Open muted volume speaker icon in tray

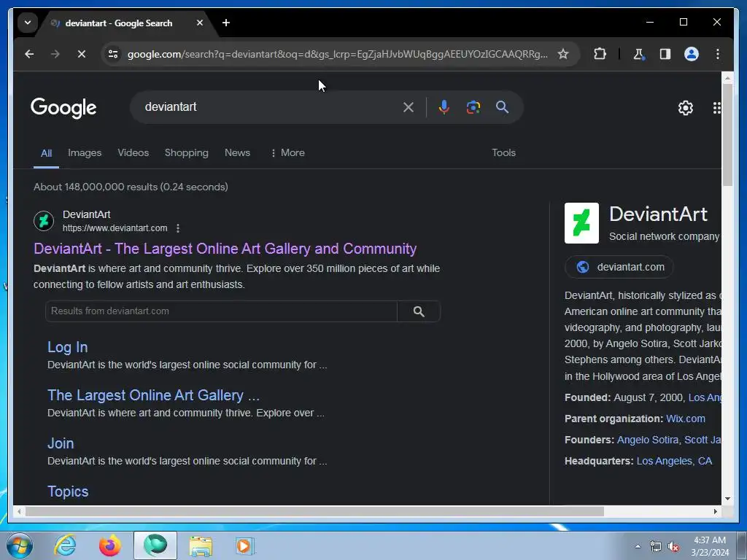click(x=673, y=547)
